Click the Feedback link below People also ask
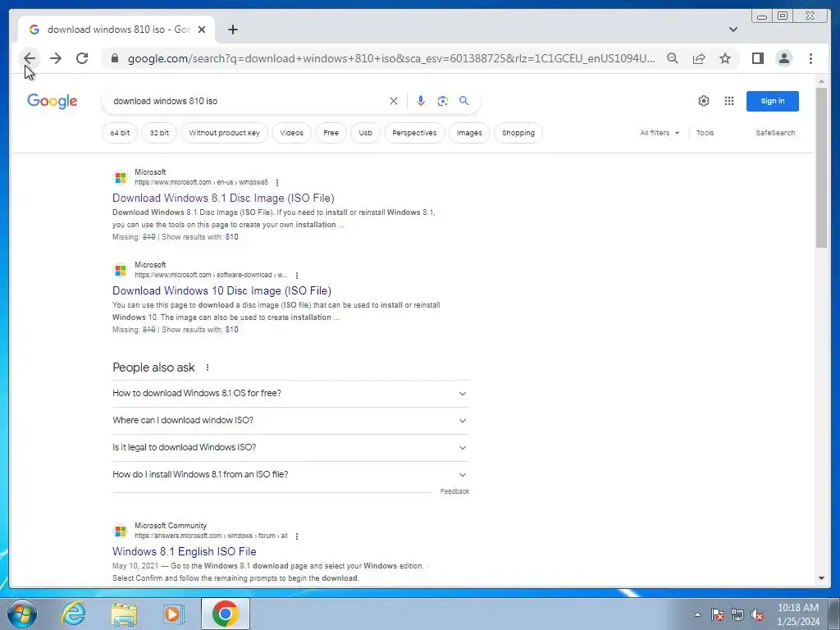The width and height of the screenshot is (840, 630). tap(454, 491)
